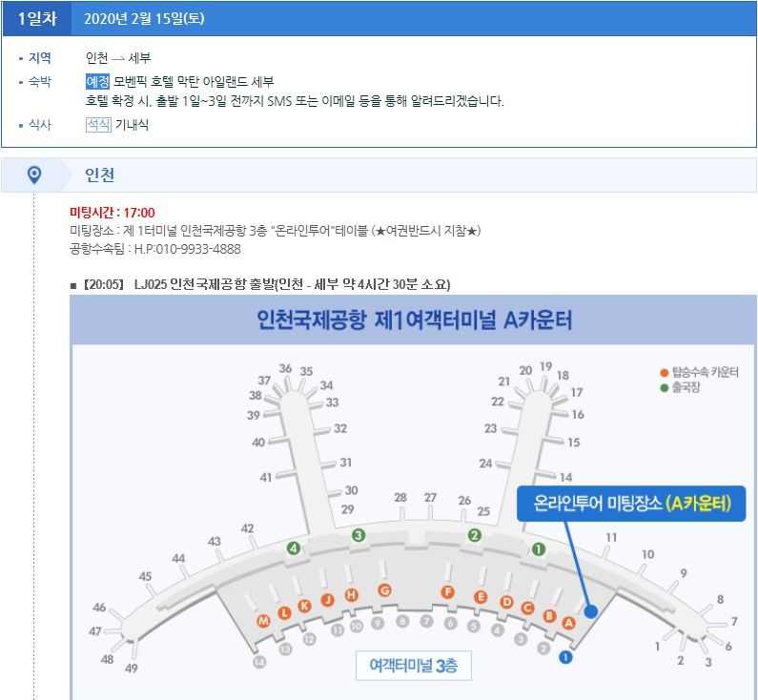Click the location pin icon beside 인천
This screenshot has width=758, height=700.
(34, 175)
